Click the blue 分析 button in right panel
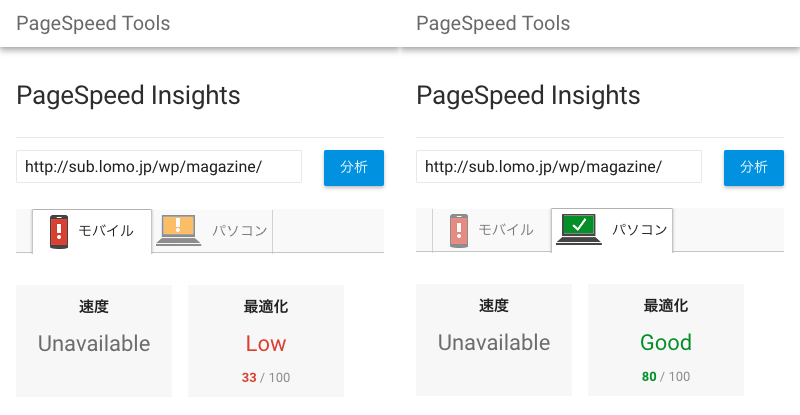The image size is (800, 415). [754, 167]
